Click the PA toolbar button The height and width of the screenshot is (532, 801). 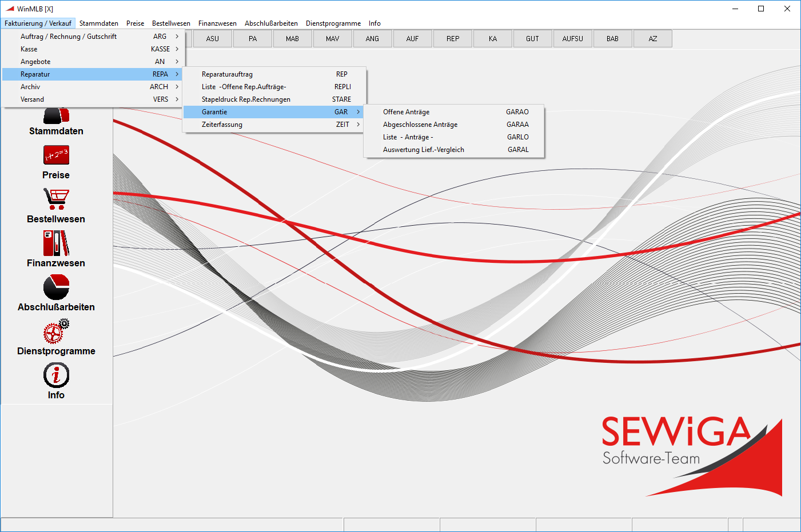(253, 39)
